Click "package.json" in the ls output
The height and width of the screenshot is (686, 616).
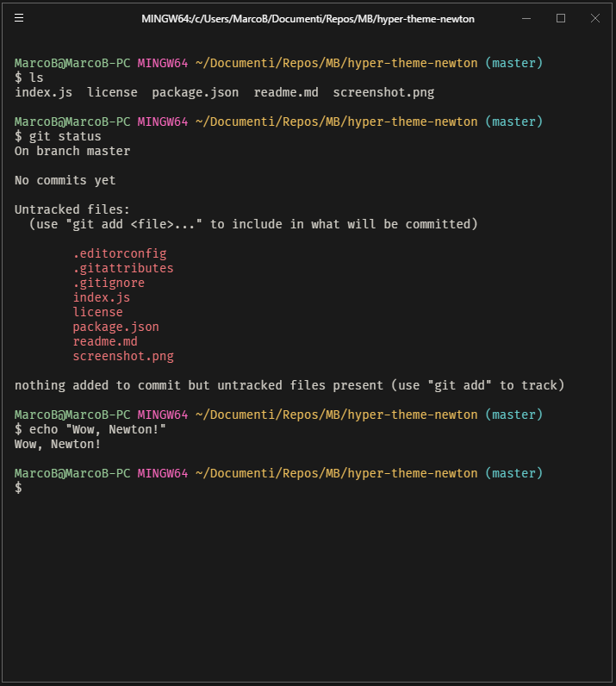click(195, 92)
